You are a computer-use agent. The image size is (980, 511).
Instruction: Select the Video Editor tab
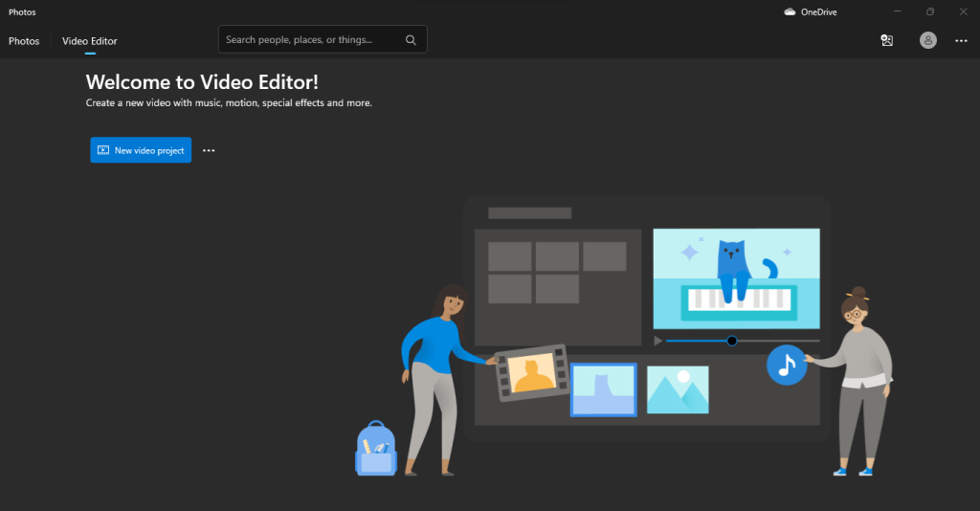coord(89,41)
